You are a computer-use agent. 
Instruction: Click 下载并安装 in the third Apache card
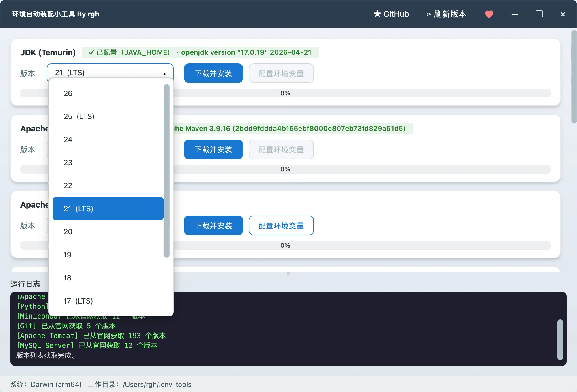pyautogui.click(x=213, y=225)
